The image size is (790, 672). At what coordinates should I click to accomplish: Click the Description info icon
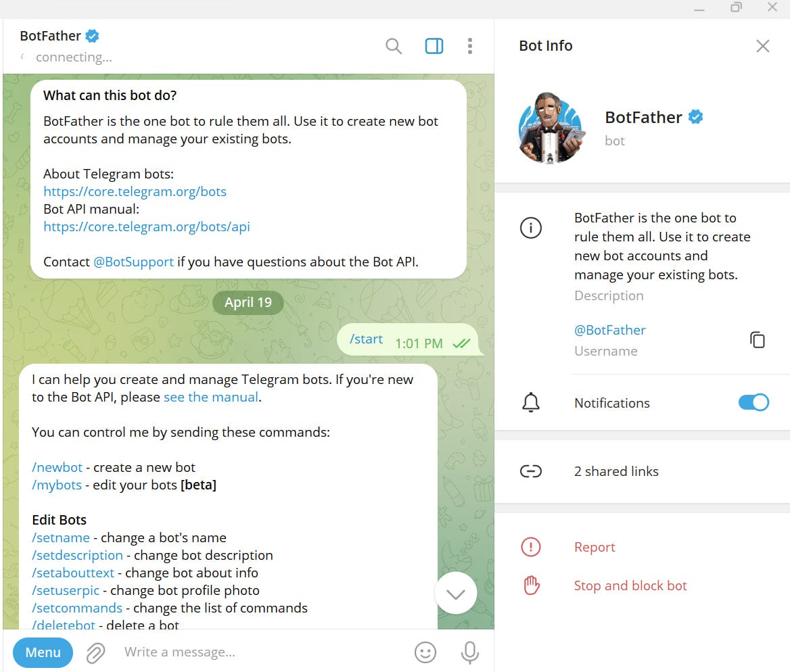pos(530,228)
